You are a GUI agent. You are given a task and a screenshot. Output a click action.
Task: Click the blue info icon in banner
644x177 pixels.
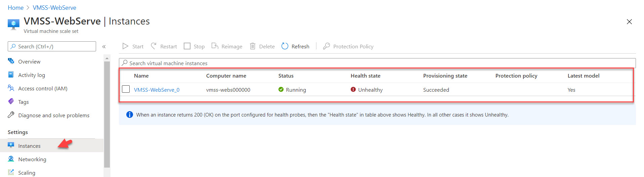point(129,115)
